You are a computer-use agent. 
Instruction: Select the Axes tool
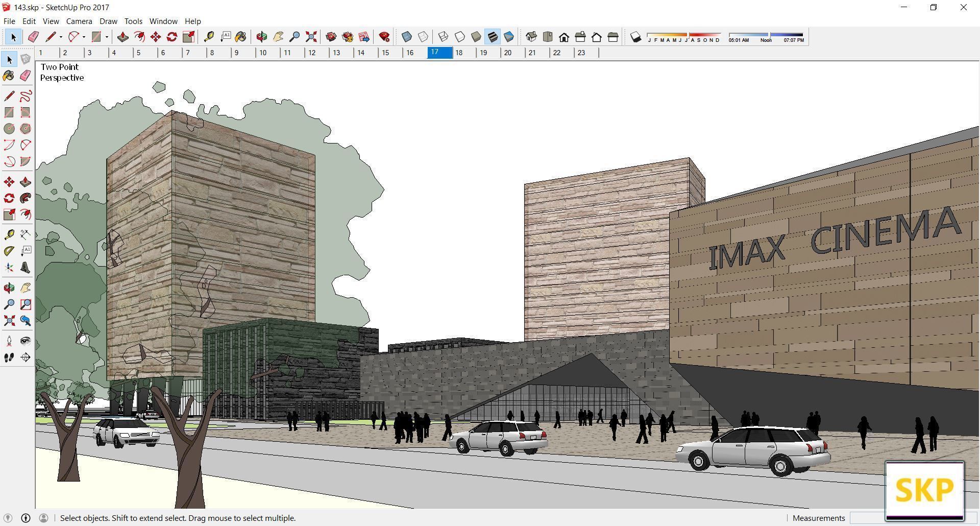9,268
